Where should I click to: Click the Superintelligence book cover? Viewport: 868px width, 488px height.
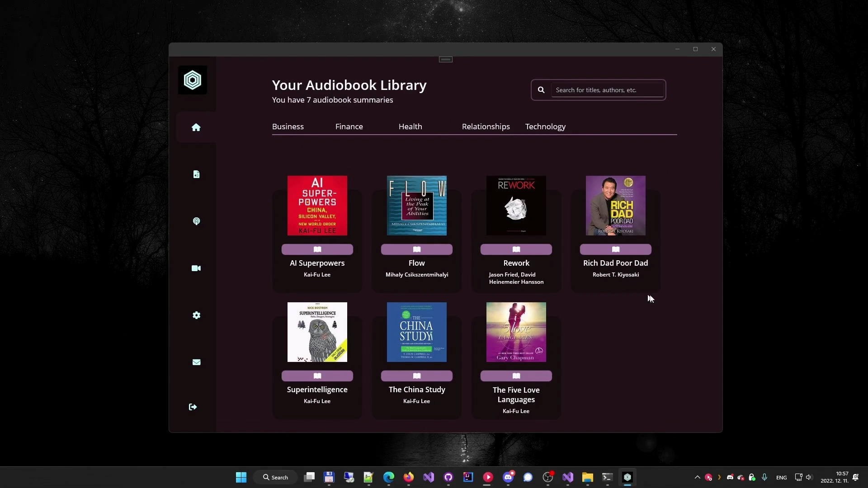[x=317, y=332]
